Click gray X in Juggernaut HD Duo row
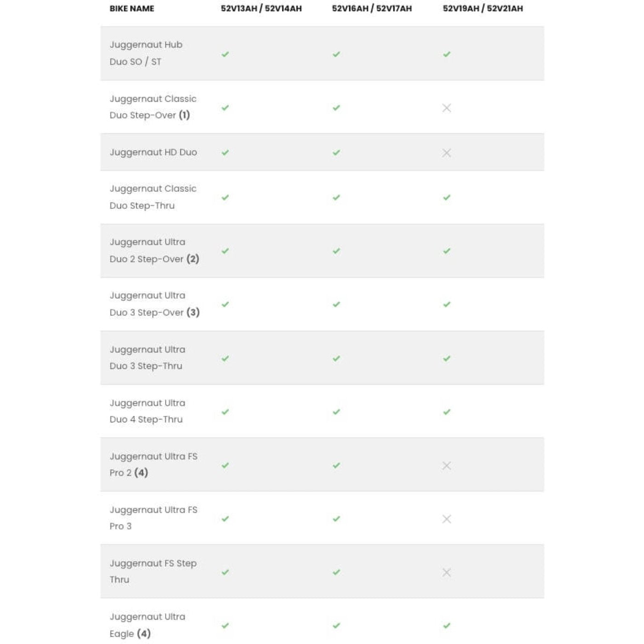644x644 pixels. 446,153
